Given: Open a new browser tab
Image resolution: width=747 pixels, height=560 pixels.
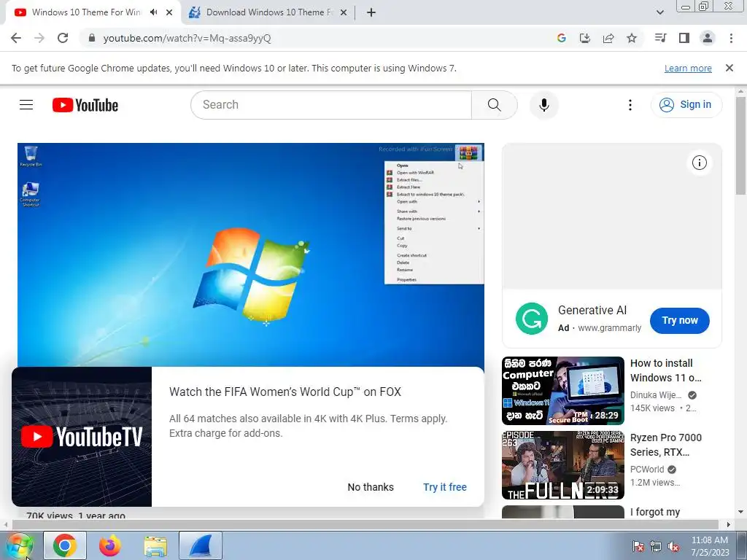Looking at the screenshot, I should click(x=371, y=13).
